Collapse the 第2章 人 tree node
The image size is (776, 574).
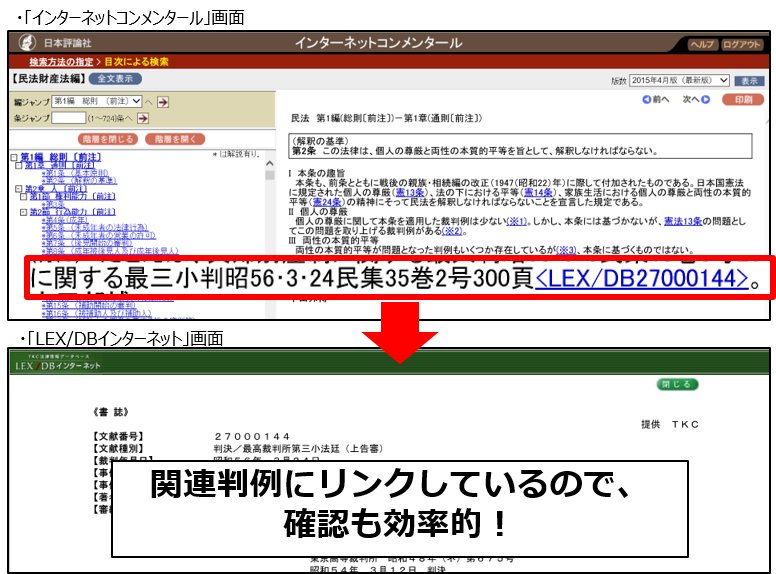[x=19, y=188]
